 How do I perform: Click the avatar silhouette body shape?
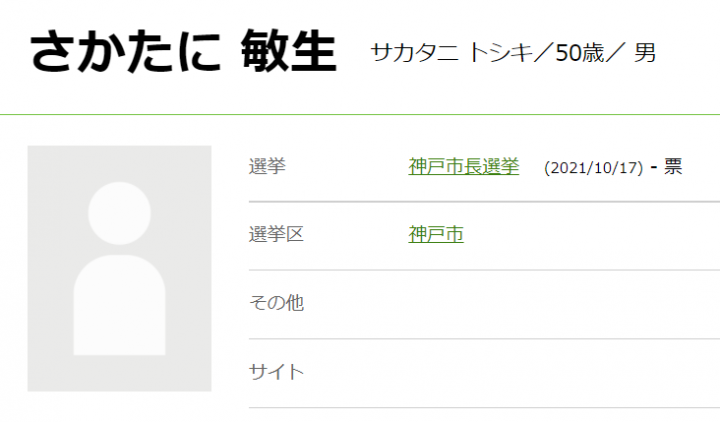(x=119, y=305)
